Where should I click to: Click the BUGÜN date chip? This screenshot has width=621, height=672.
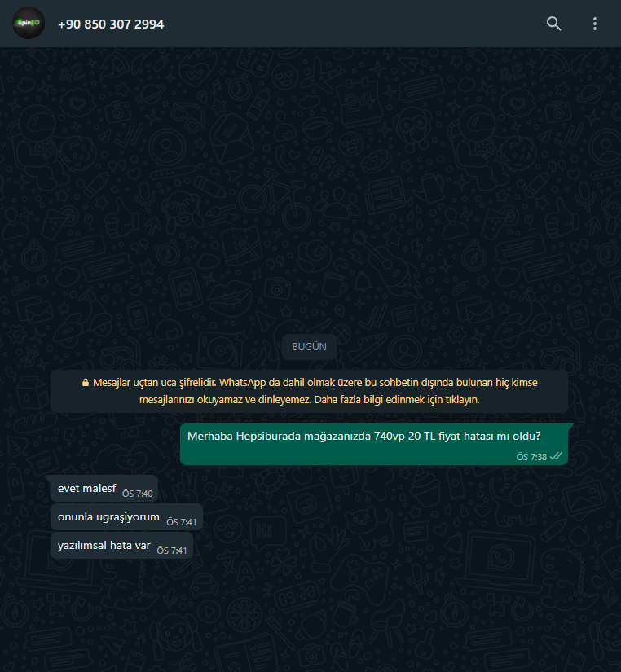(309, 347)
